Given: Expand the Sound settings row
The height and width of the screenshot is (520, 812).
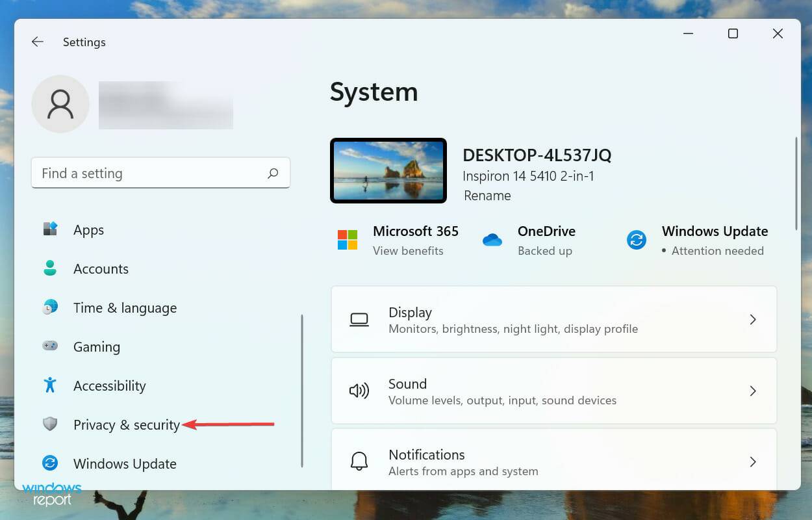Looking at the screenshot, I should pyautogui.click(x=553, y=391).
